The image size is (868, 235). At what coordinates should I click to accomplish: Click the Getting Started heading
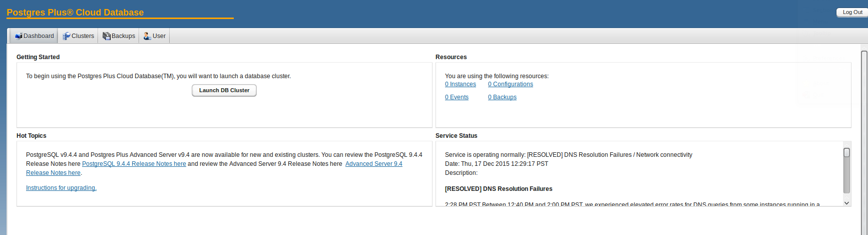point(38,57)
